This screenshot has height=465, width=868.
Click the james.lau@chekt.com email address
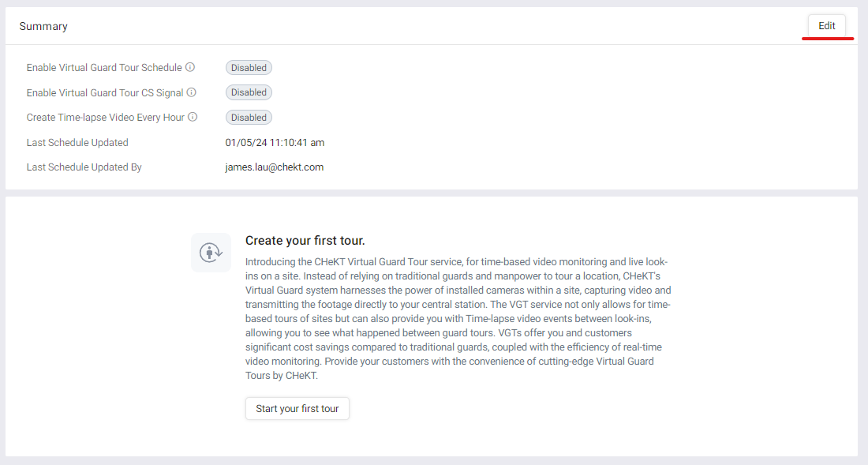[x=274, y=167]
